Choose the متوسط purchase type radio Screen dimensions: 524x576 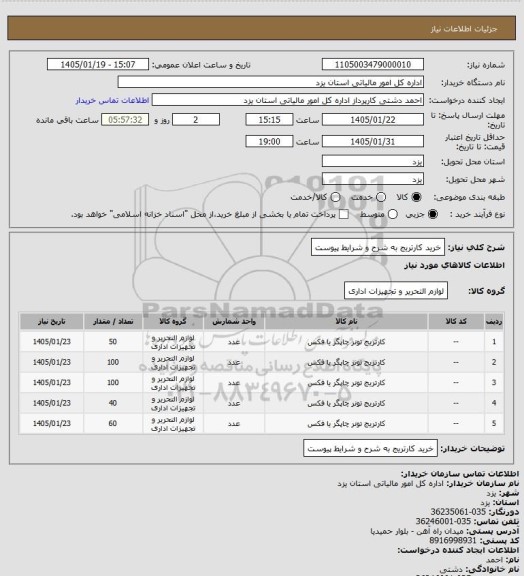[393, 214]
